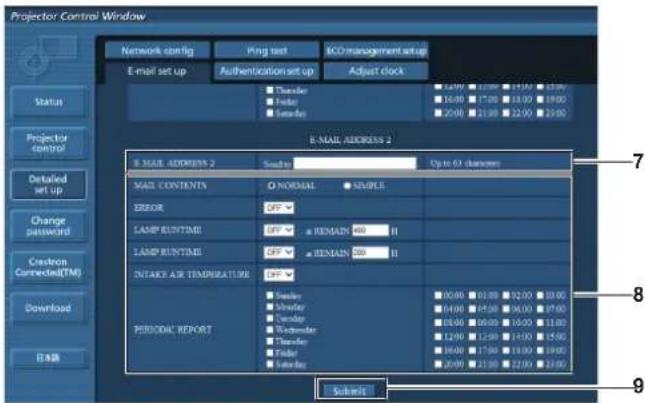Switch language with the Japanese button
The height and width of the screenshot is (403, 645).
coord(49,358)
